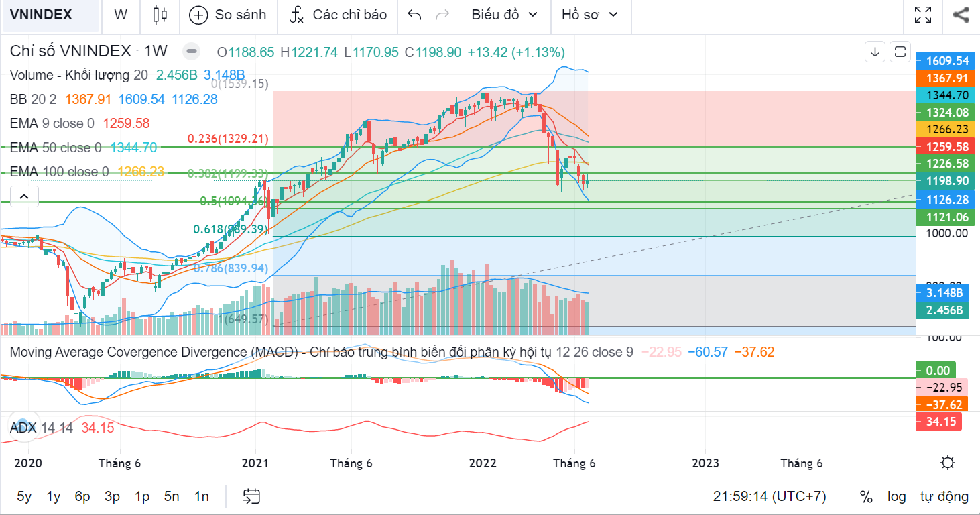Change the W weekly interval selector

121,15
